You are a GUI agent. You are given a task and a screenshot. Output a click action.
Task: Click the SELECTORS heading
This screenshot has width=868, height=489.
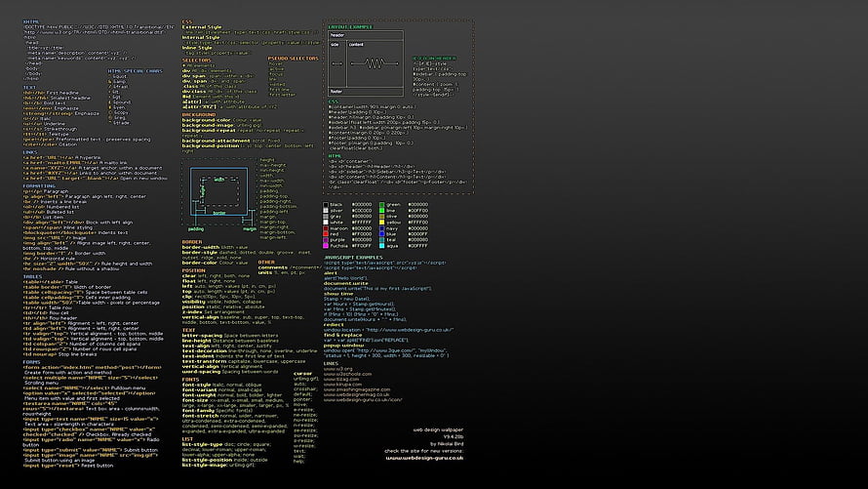[196, 60]
